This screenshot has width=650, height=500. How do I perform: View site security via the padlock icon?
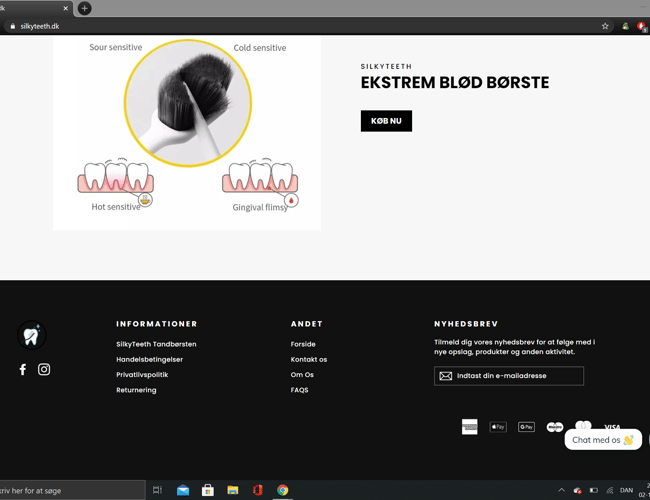[x=13, y=26]
